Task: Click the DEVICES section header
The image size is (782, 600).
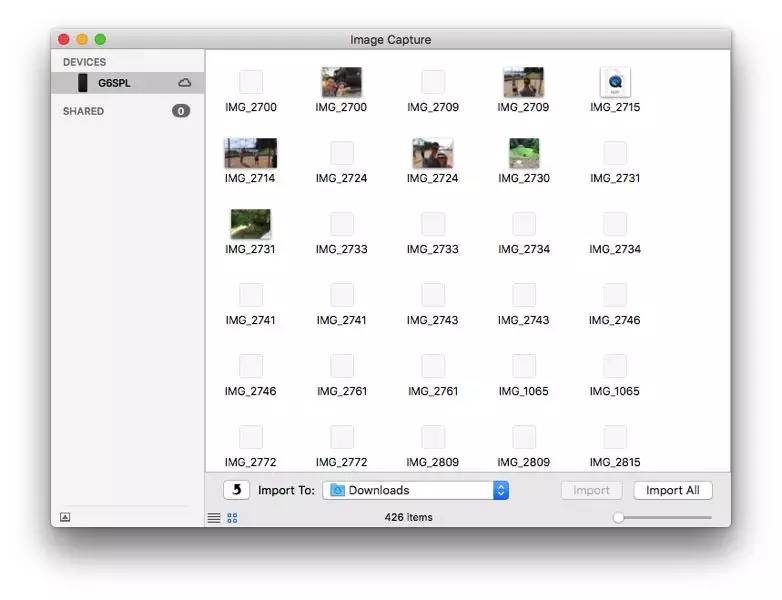Action: pyautogui.click(x=84, y=62)
